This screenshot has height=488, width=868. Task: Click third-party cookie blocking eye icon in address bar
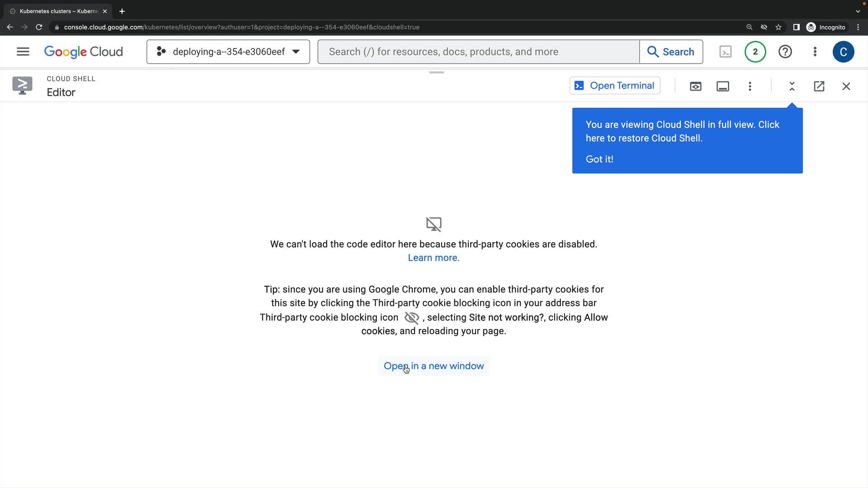pyautogui.click(x=764, y=27)
